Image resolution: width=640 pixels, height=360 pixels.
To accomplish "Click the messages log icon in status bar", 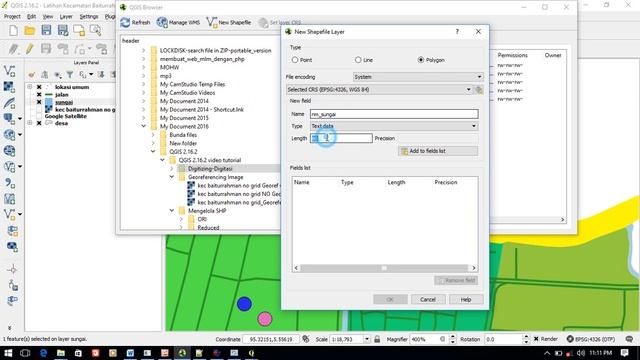I will click(629, 339).
